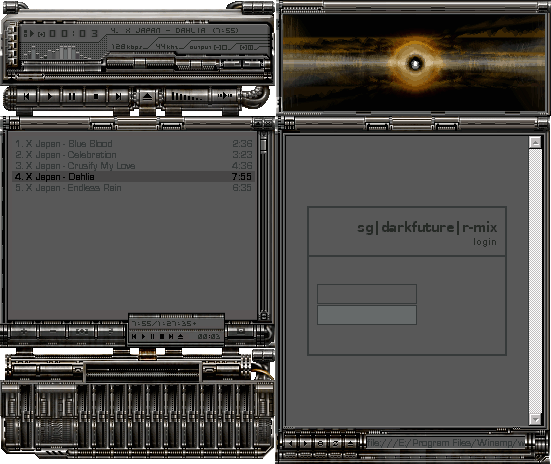Click the mini Eject button in playlist footer
The height and width of the screenshot is (464, 551).
pos(180,336)
